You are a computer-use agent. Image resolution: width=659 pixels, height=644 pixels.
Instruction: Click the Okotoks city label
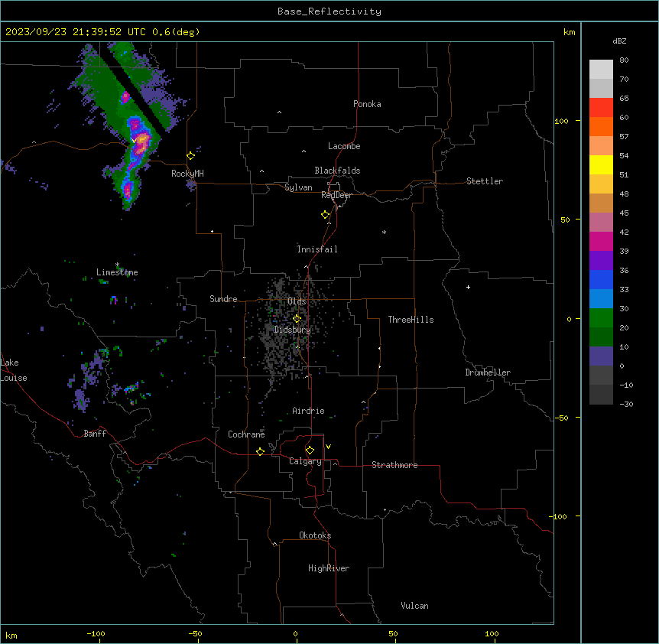tap(315, 535)
